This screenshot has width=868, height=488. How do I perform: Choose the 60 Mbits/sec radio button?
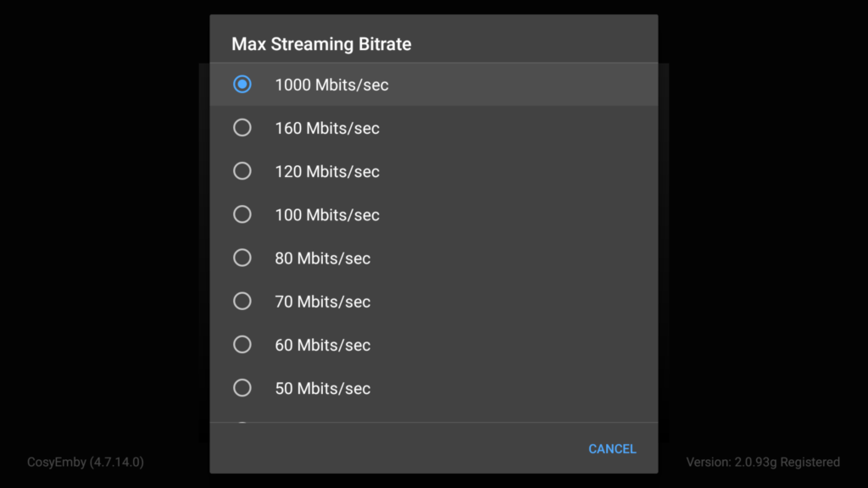(x=242, y=345)
